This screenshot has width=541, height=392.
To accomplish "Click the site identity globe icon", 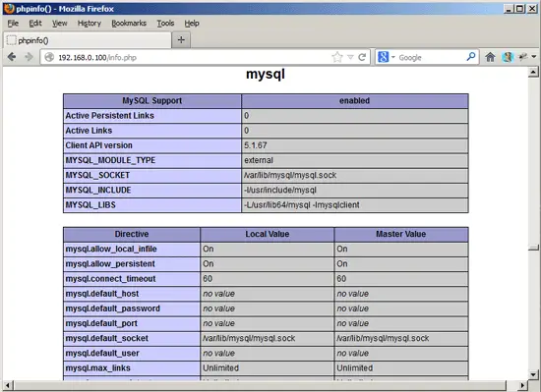I will 49,57.
